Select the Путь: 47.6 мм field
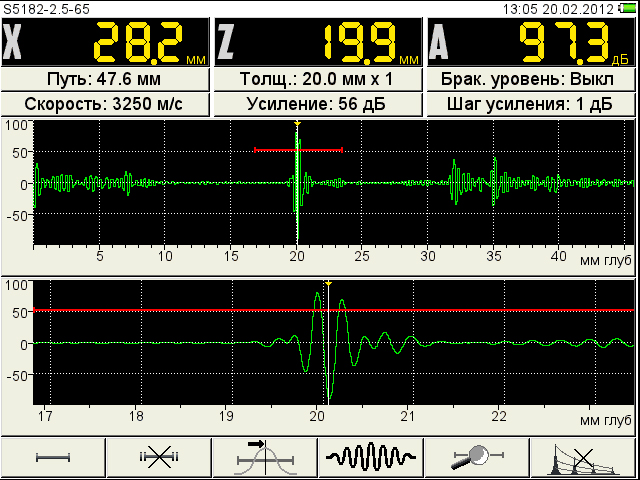 click(105, 79)
